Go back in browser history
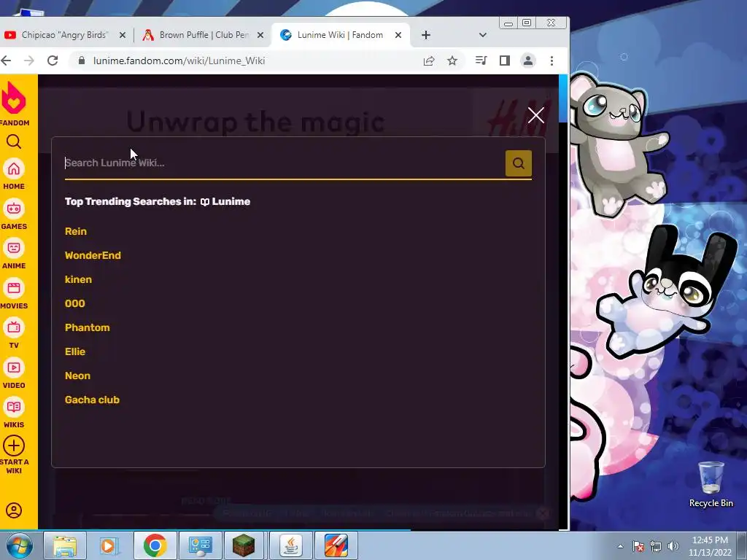747x560 pixels. click(6, 61)
